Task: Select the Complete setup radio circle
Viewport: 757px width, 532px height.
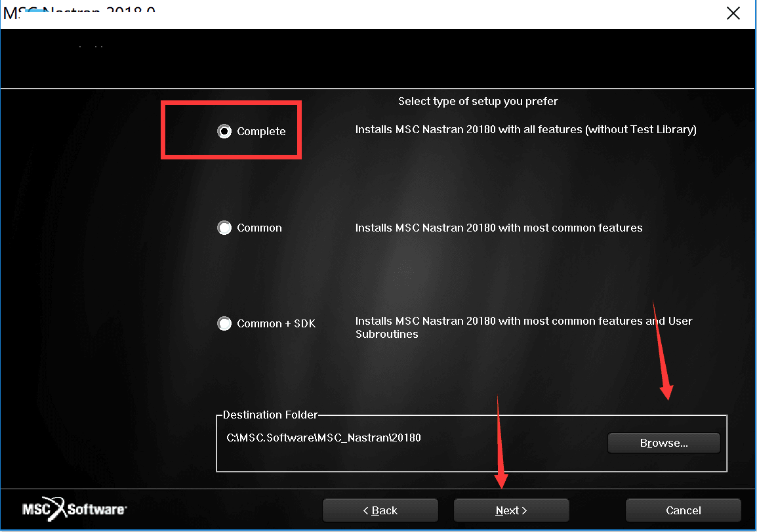Action: (x=224, y=132)
